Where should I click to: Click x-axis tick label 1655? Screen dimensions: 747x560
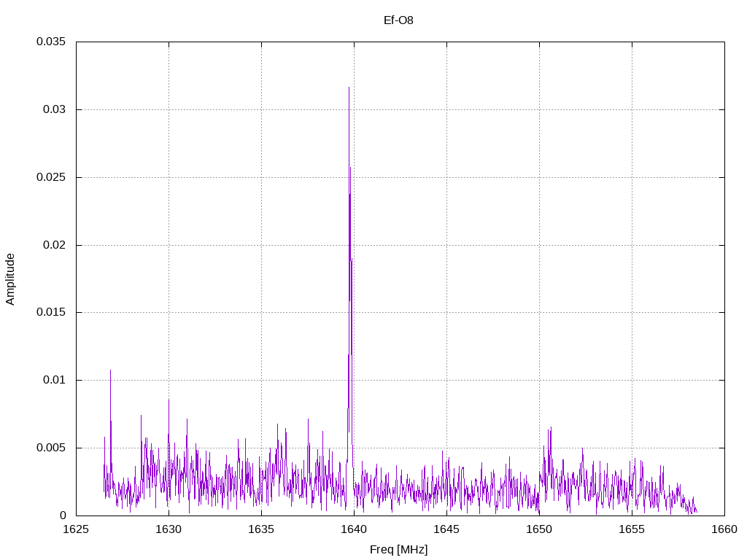(x=632, y=529)
